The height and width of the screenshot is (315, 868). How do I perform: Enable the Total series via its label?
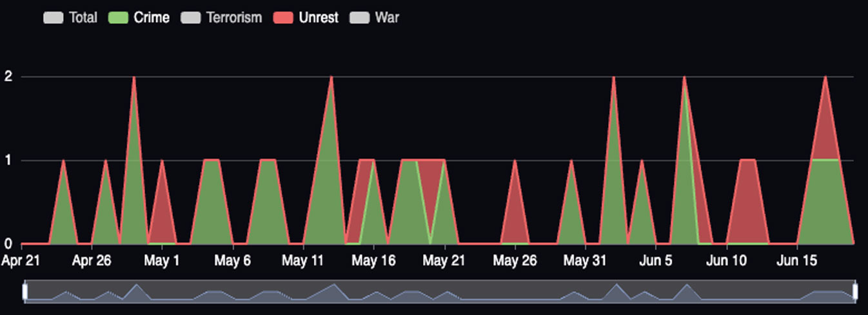pos(83,18)
